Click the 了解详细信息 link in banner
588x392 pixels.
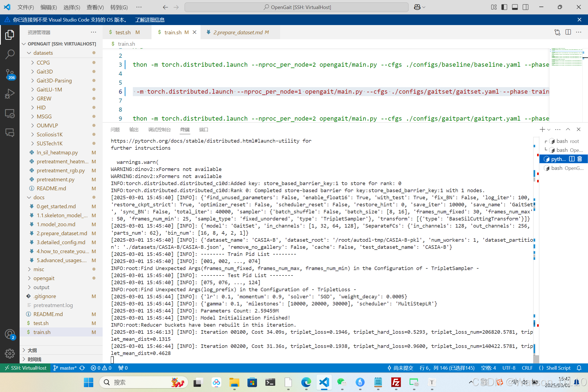150,20
